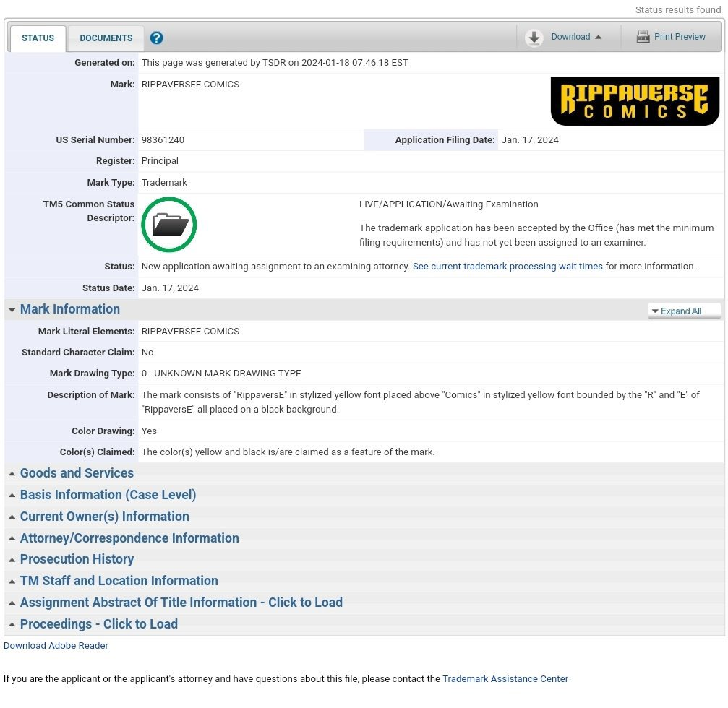
Task: Switch to the DOCUMENTS tab
Action: pyautogui.click(x=106, y=38)
